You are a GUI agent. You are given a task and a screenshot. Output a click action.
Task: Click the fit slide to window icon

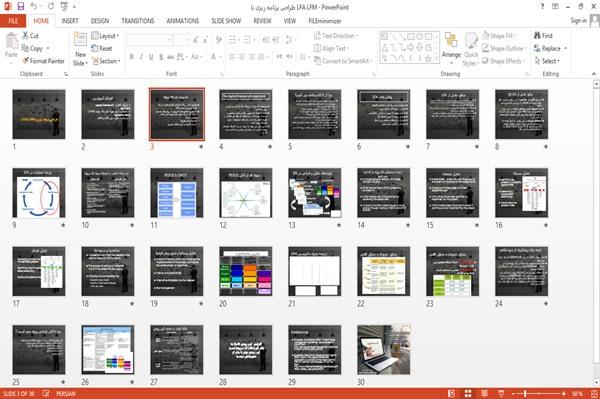coord(594,393)
